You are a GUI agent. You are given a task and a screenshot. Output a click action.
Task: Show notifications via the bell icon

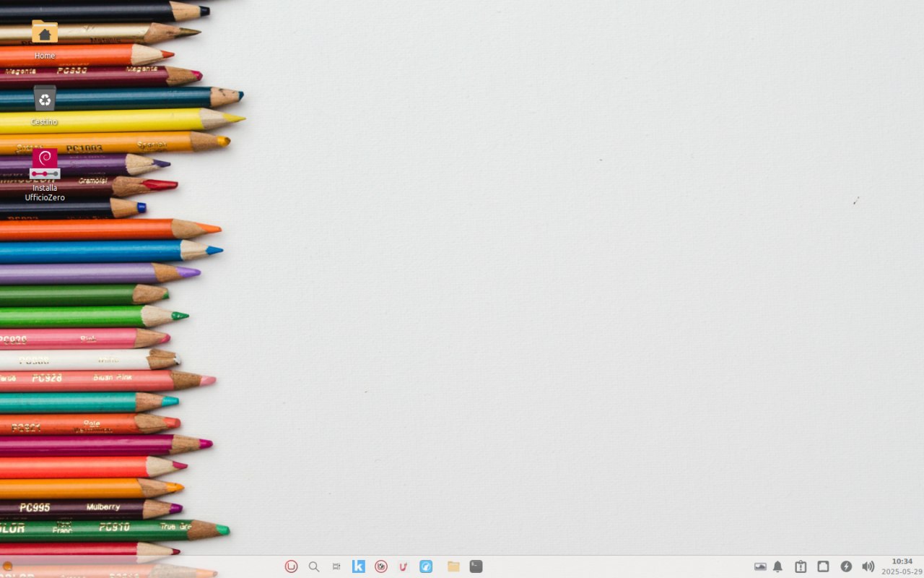tap(777, 566)
